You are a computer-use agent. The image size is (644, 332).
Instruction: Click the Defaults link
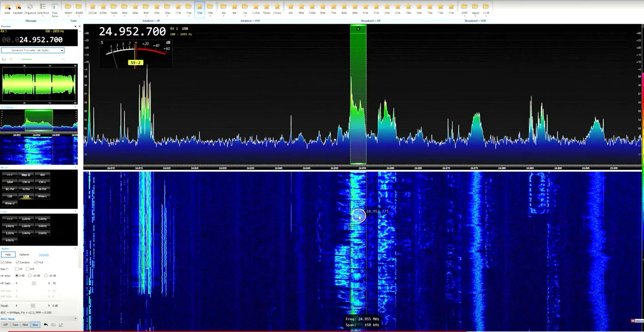tap(43, 255)
